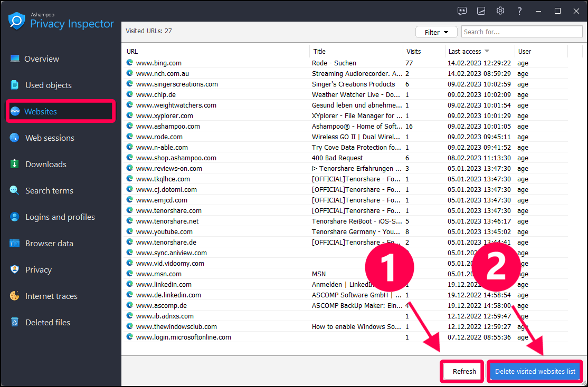Click the Refresh button
Screen dimensions: 588x387
point(464,371)
